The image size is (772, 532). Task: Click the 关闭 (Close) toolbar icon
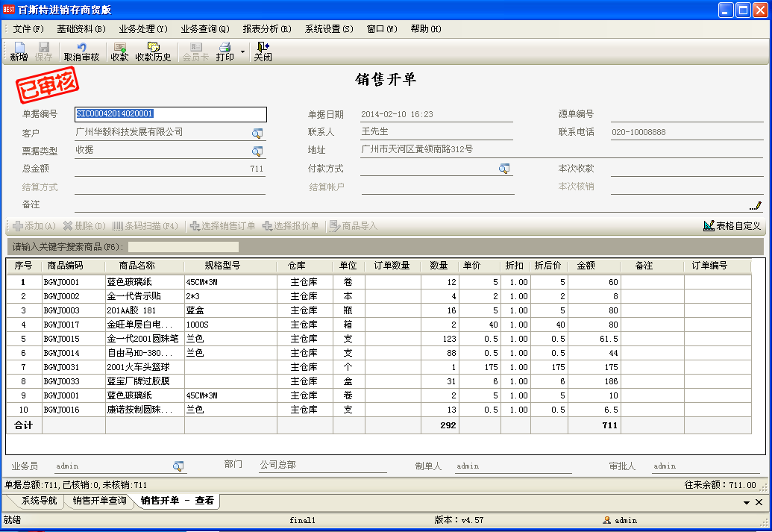[x=263, y=51]
